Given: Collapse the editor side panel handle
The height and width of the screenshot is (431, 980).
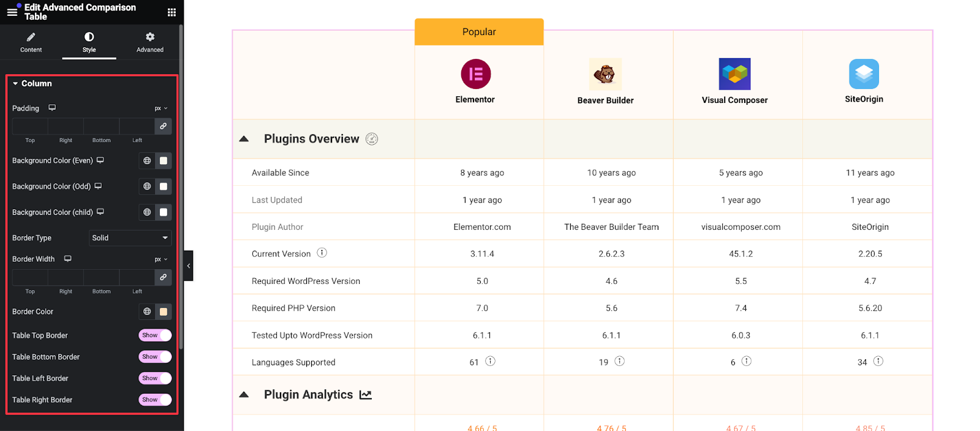Looking at the screenshot, I should pyautogui.click(x=189, y=265).
